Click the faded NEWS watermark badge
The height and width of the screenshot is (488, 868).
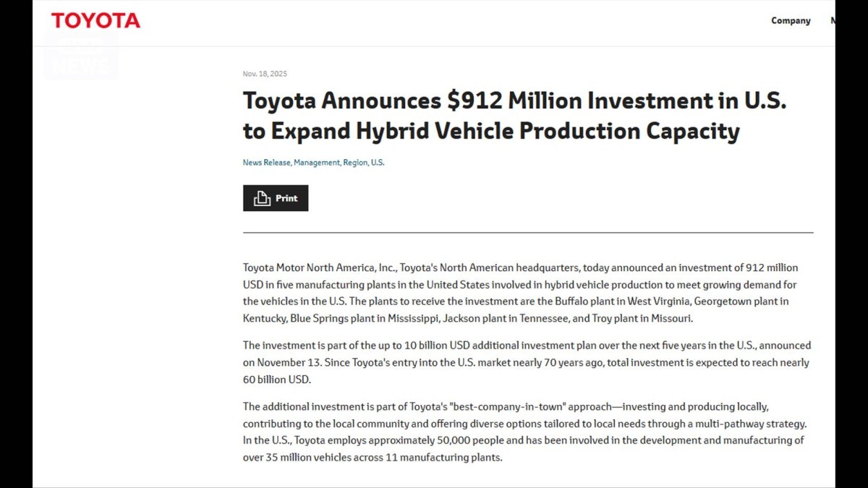point(80,58)
